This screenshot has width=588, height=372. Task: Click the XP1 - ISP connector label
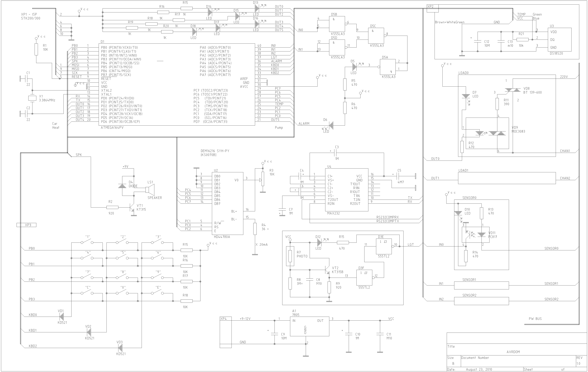click(29, 14)
